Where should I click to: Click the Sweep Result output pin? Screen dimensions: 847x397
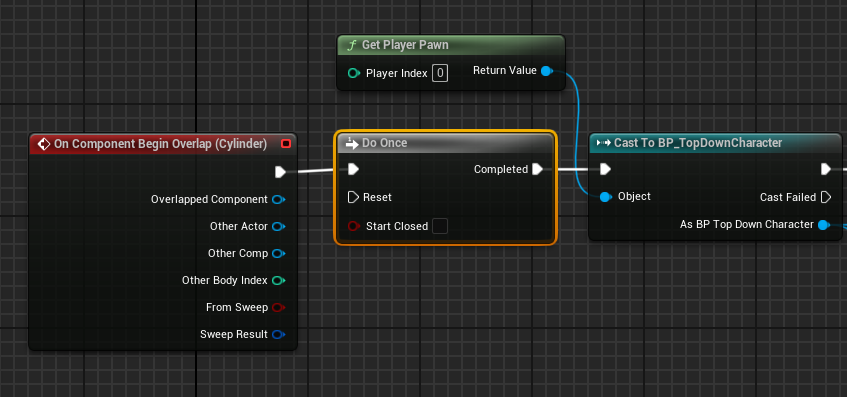pos(278,334)
